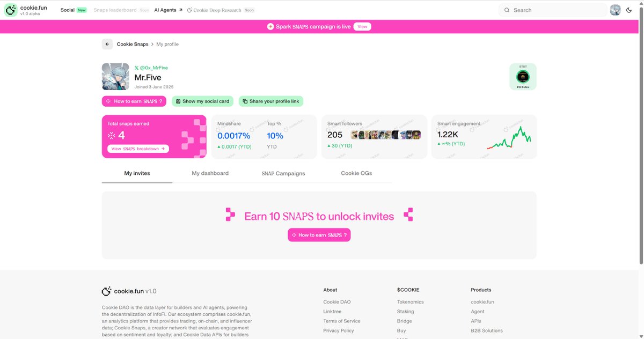This screenshot has height=339, width=644.
Task: Click the snap icon beside total 4
Action: pos(112,136)
